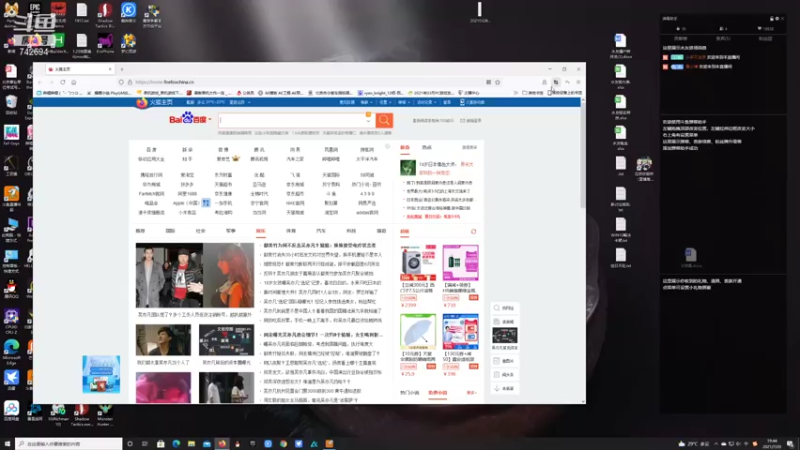Open Task View on the taskbar
The height and width of the screenshot is (450, 800).
(145, 444)
